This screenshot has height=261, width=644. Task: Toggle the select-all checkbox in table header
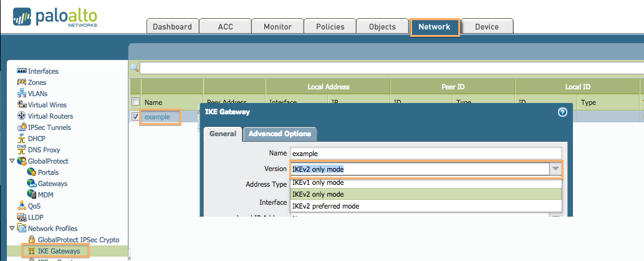[x=135, y=102]
